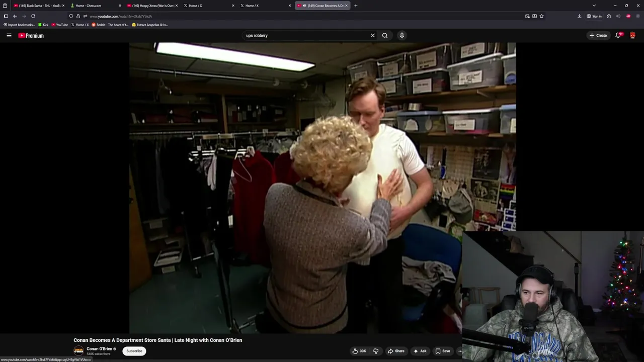Open the Adblock Plus extension
644x362 pixels.
628,16
